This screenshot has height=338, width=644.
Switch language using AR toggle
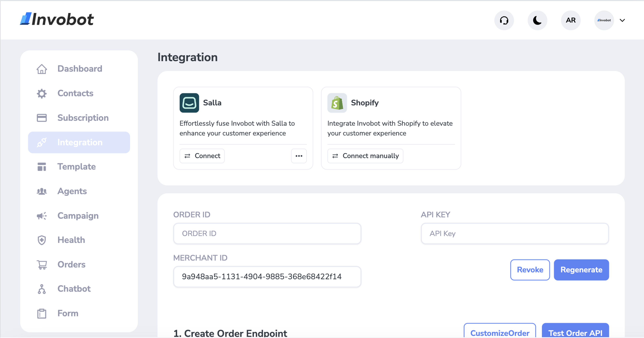pyautogui.click(x=571, y=20)
